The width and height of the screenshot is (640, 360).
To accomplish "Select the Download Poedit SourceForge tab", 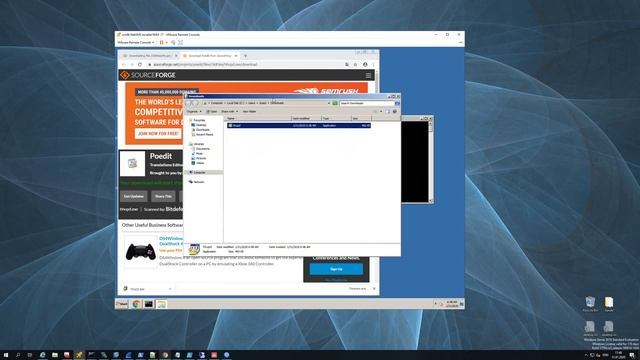I will [x=209, y=56].
